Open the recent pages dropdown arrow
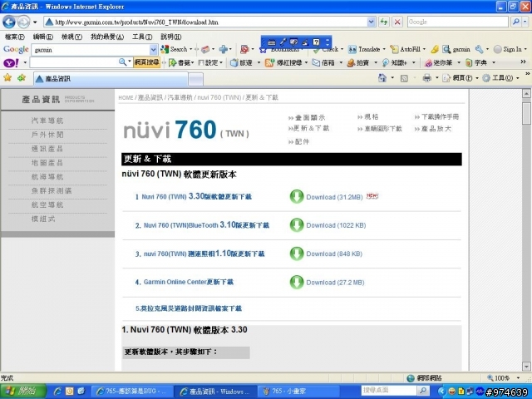The height and width of the screenshot is (399, 532). [35, 22]
